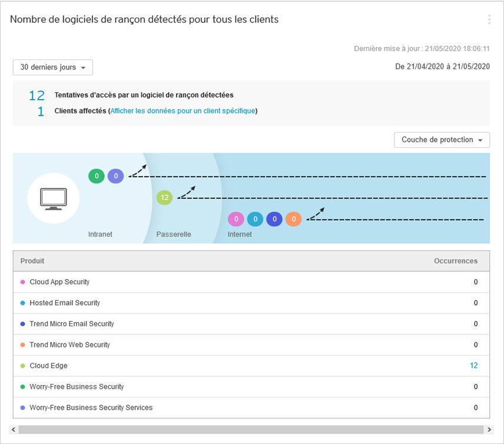Click the Cloud Edge occurrences count 12
This screenshot has width=504, height=444.
[x=473, y=366]
